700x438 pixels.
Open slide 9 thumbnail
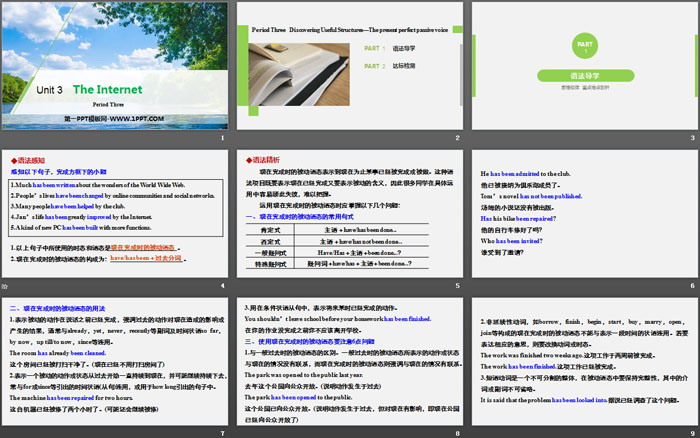pos(584,368)
